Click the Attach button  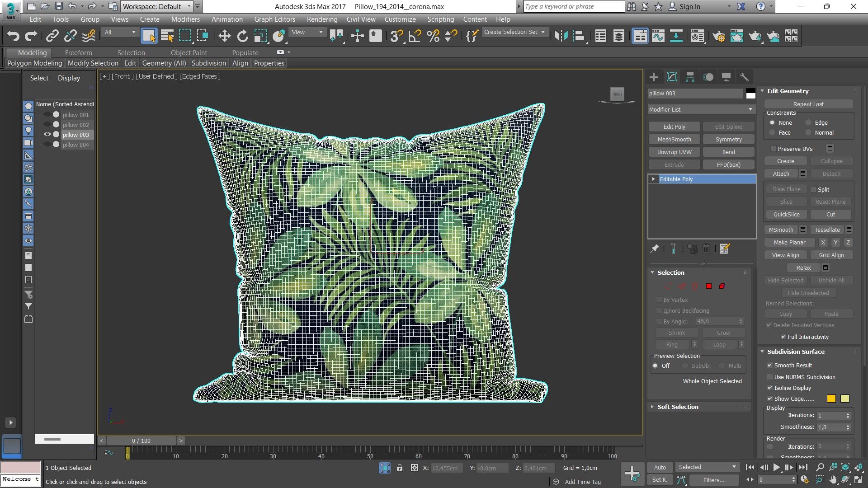point(781,174)
